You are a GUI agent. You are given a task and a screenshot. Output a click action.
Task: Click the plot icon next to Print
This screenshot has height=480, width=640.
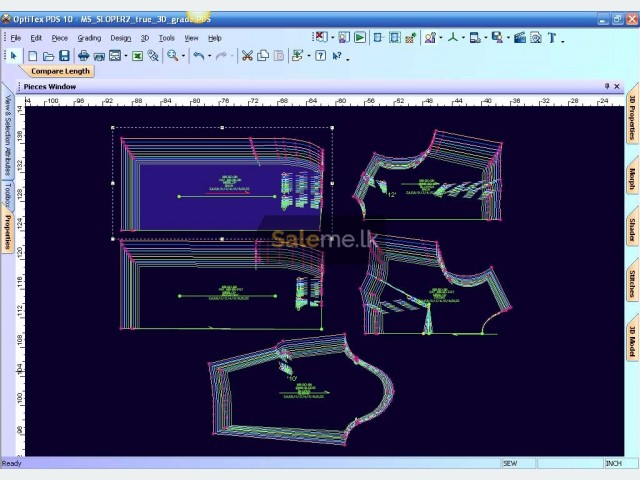(x=99, y=56)
